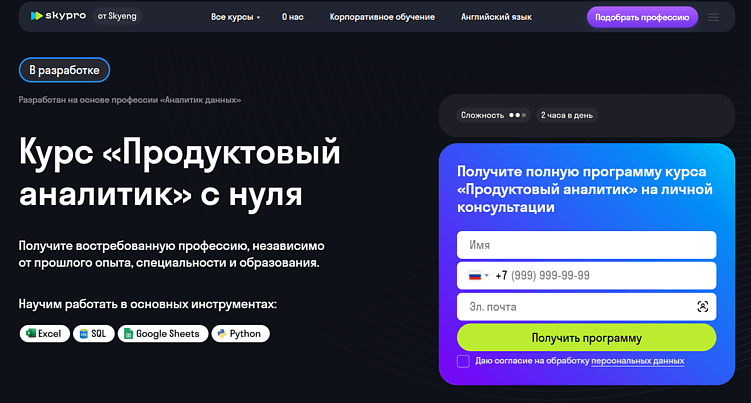Open the country code dropdown arrow

(x=487, y=276)
